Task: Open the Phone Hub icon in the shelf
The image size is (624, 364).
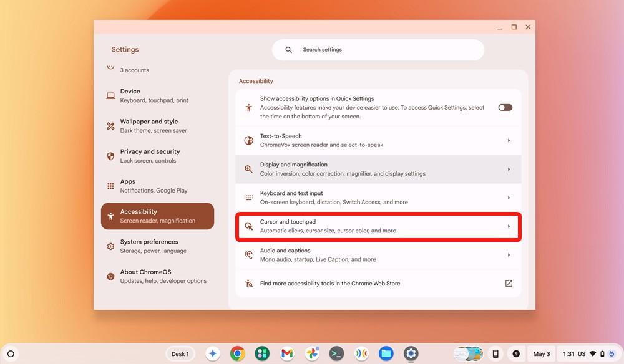Action: (x=495, y=353)
